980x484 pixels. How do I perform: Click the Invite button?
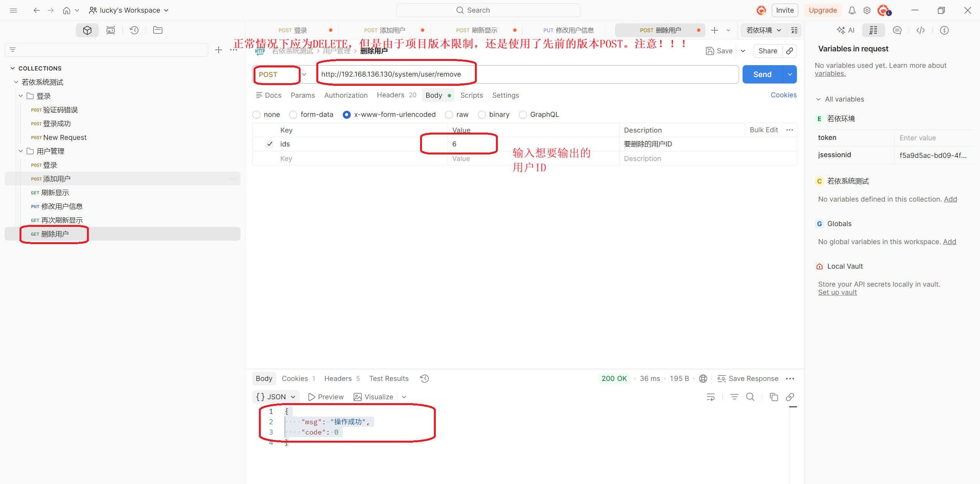(x=785, y=10)
